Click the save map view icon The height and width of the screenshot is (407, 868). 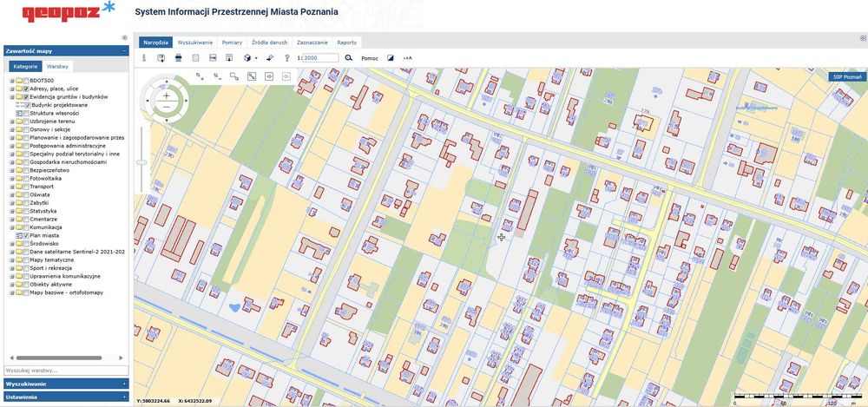click(x=161, y=57)
